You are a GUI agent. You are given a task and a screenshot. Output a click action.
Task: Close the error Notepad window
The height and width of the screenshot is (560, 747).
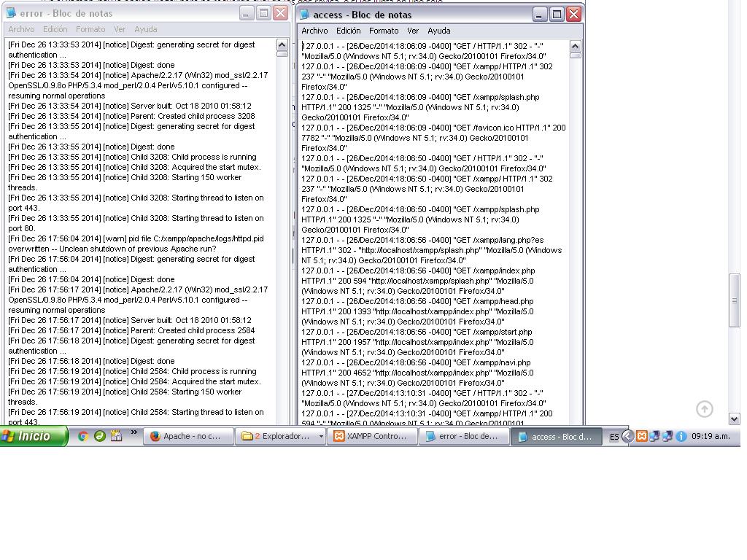(x=281, y=13)
